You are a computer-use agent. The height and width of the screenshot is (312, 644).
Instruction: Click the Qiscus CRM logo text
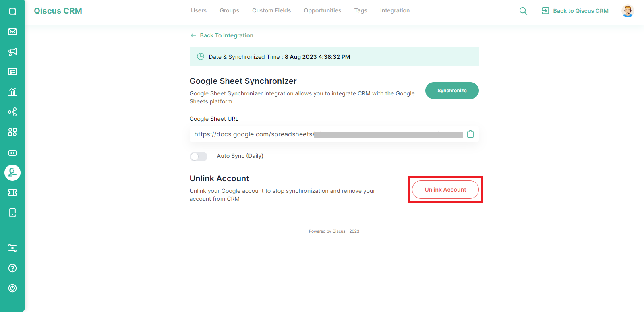pyautogui.click(x=58, y=11)
